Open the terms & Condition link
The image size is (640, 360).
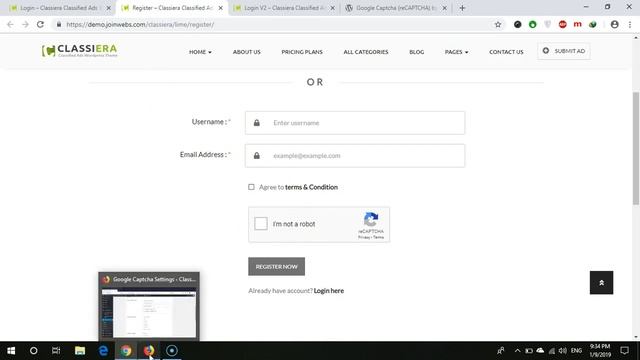[311, 187]
